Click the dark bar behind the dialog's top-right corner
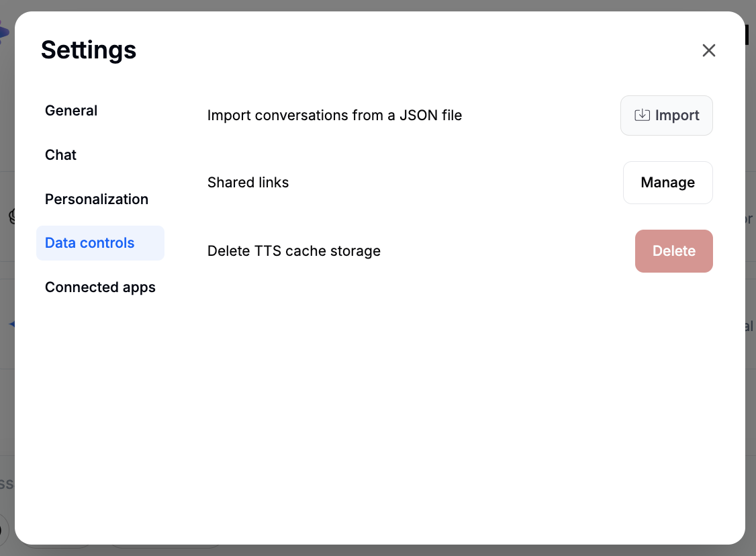 point(747,35)
